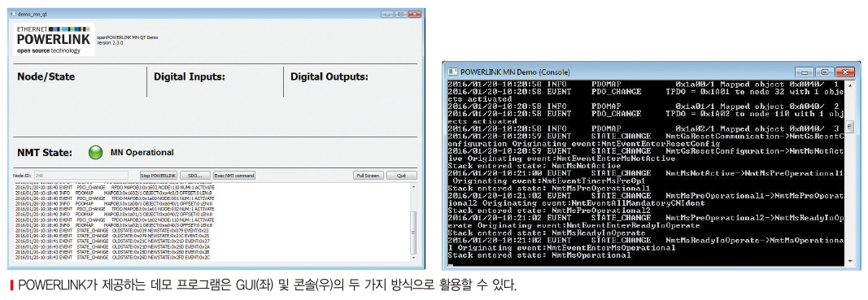Viewport: 868px width, 300px height.
Task: Click the Node/State heading
Action: tap(46, 76)
